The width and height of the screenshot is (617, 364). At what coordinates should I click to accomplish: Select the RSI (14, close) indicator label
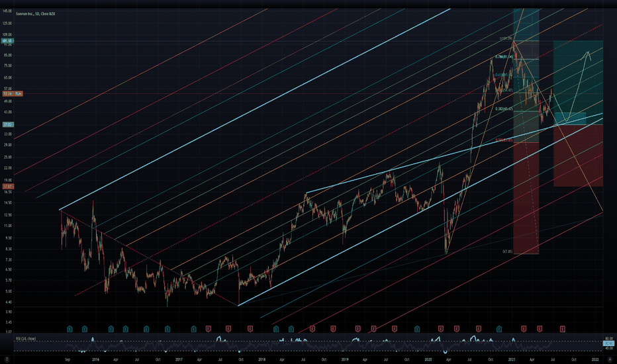coord(26,338)
